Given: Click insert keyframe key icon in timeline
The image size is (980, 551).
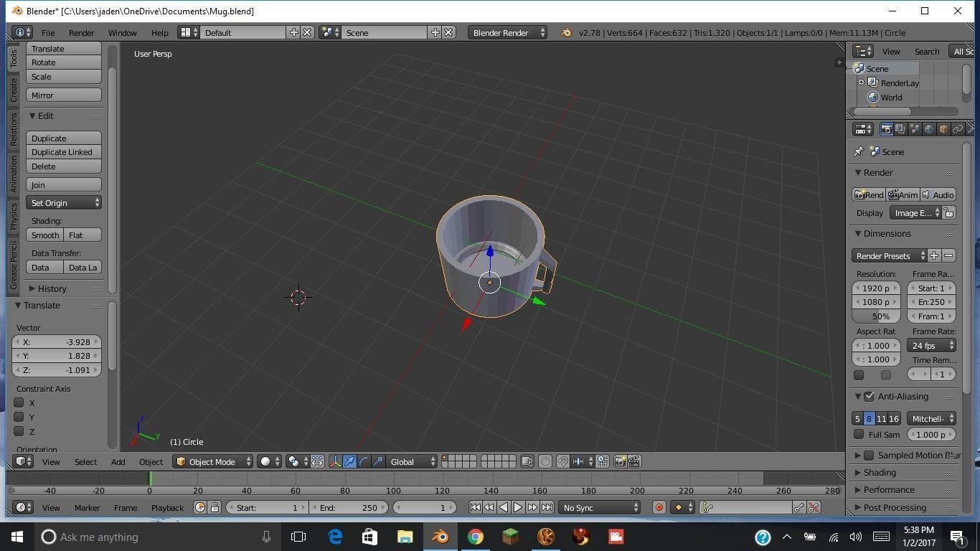Looking at the screenshot, I should pos(798,507).
